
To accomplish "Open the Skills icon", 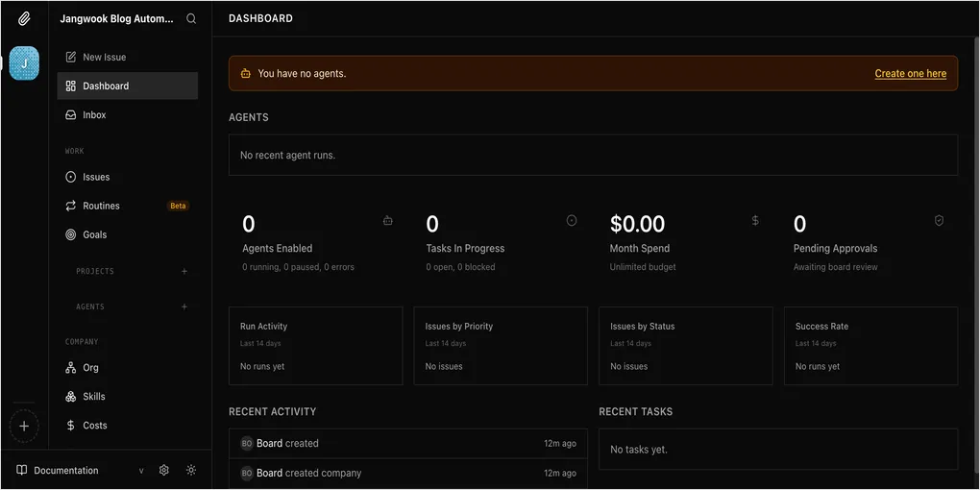I will [71, 396].
